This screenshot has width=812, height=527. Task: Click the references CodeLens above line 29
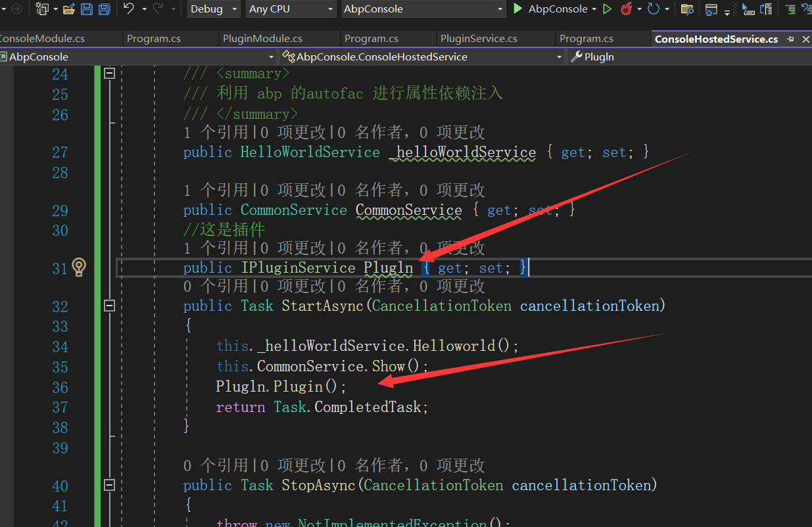(x=216, y=191)
